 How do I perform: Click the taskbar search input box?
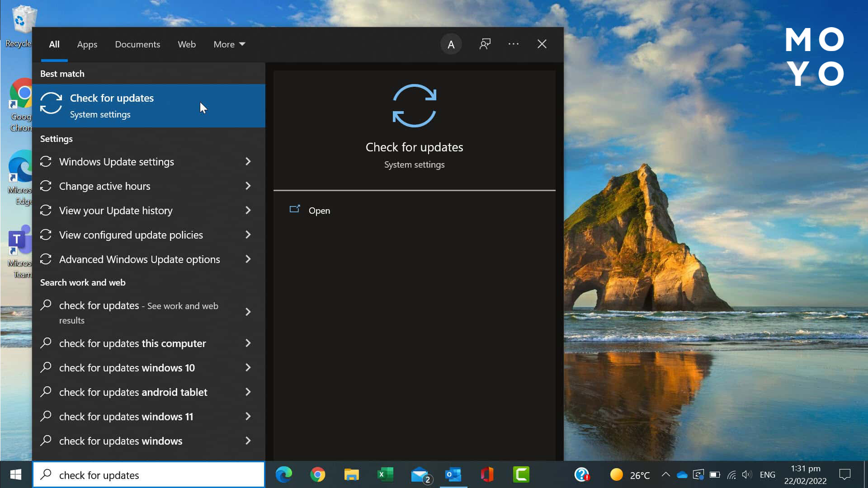tap(149, 475)
